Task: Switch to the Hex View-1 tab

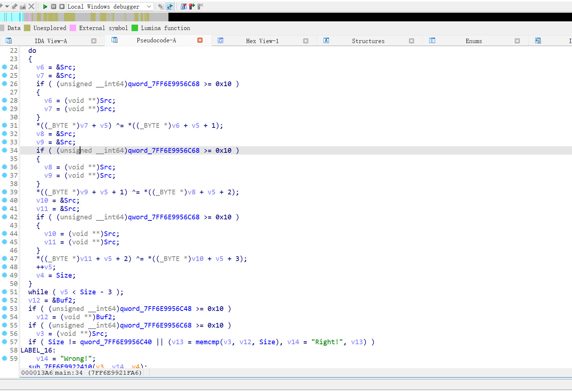Action: [x=262, y=41]
